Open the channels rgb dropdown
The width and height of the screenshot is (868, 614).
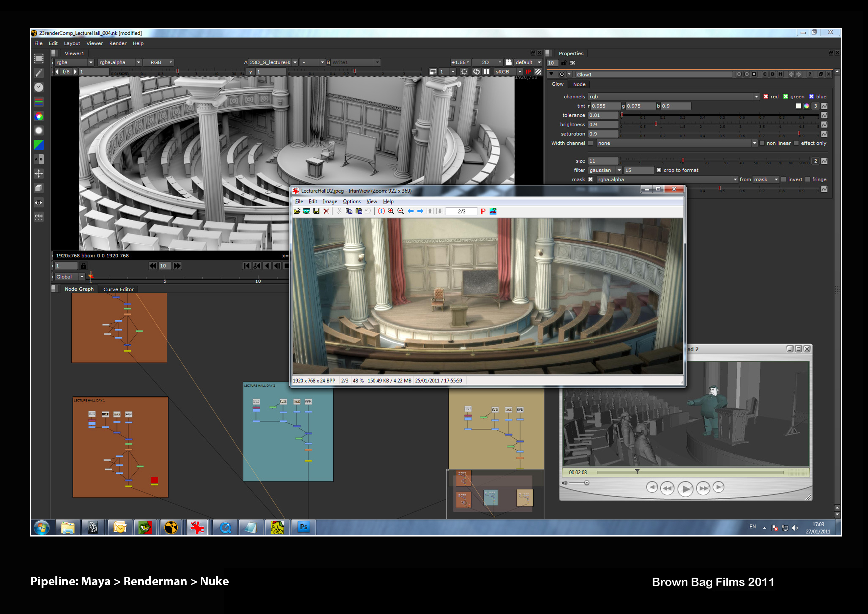673,97
